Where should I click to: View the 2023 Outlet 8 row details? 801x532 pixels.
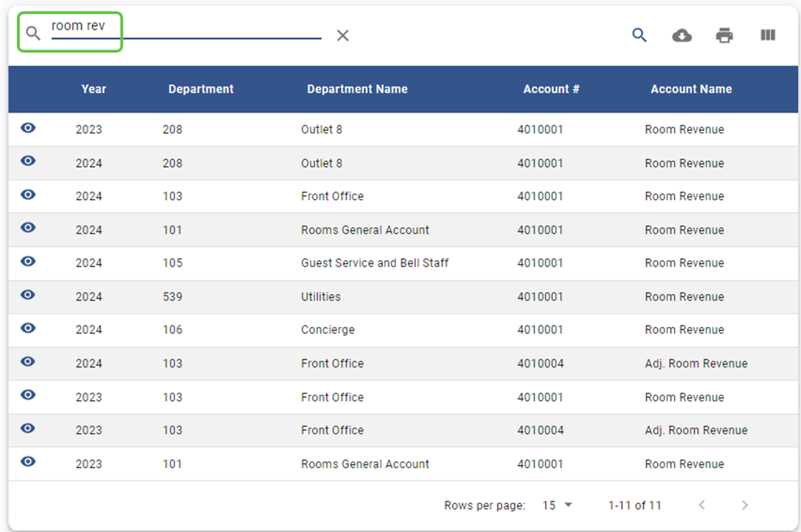(x=28, y=128)
